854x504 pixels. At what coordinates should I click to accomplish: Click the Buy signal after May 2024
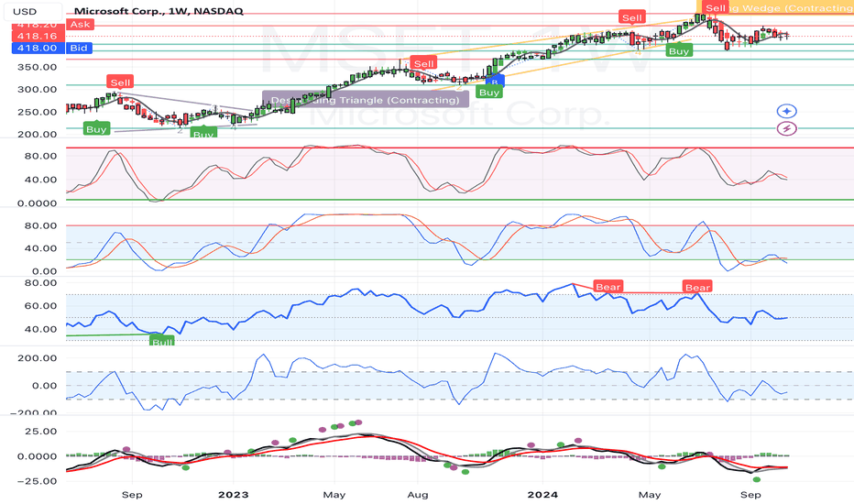tap(679, 50)
